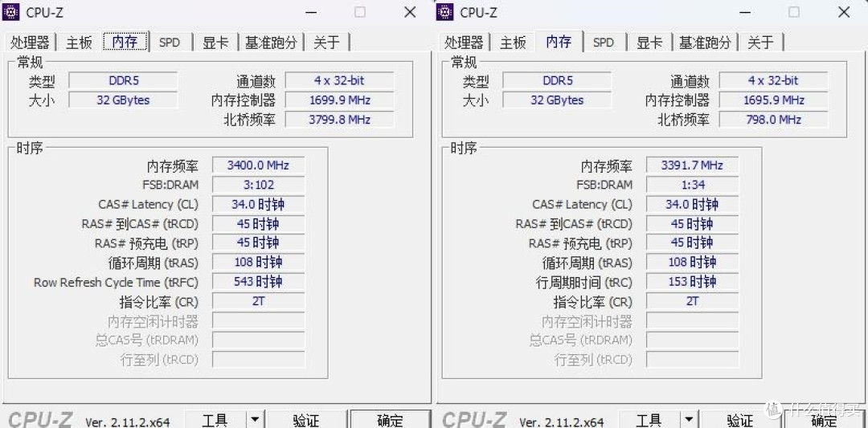
Task: Click the CPU-Z app icon in right window title bar
Action: tap(445, 11)
